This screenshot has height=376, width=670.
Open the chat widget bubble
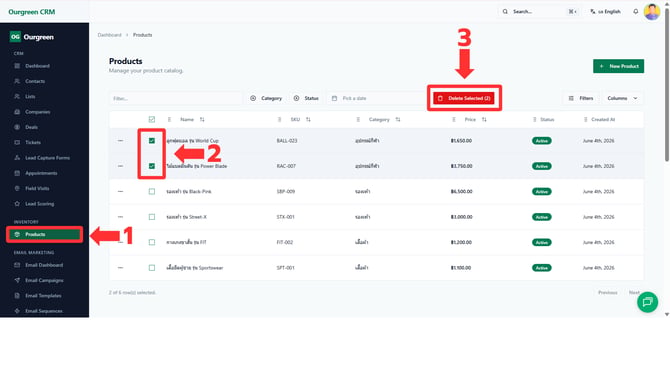[x=647, y=302]
